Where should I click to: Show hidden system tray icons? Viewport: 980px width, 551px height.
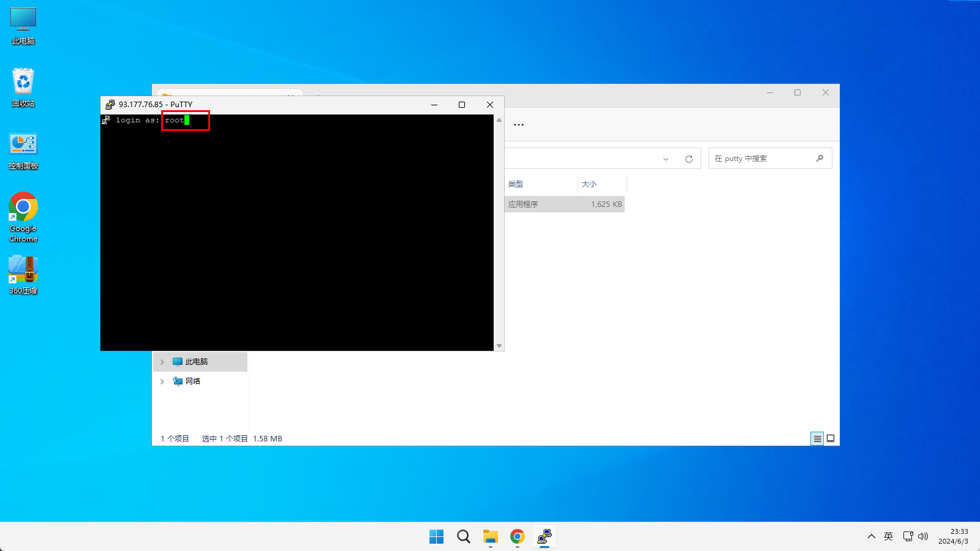(x=871, y=536)
